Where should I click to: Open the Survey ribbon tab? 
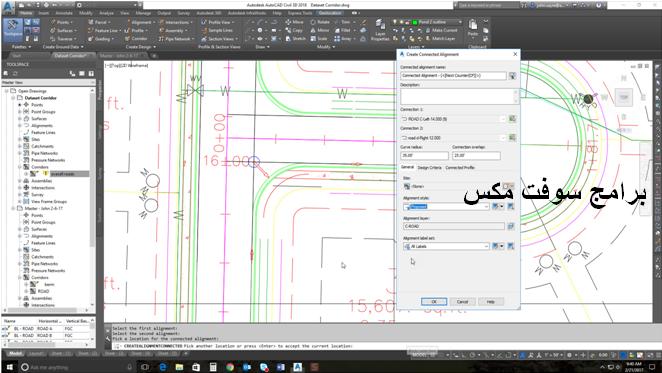click(x=183, y=13)
